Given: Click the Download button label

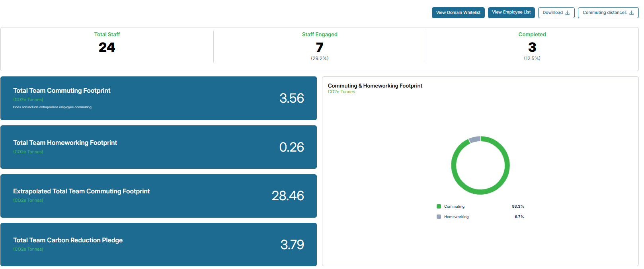Looking at the screenshot, I should coord(552,13).
